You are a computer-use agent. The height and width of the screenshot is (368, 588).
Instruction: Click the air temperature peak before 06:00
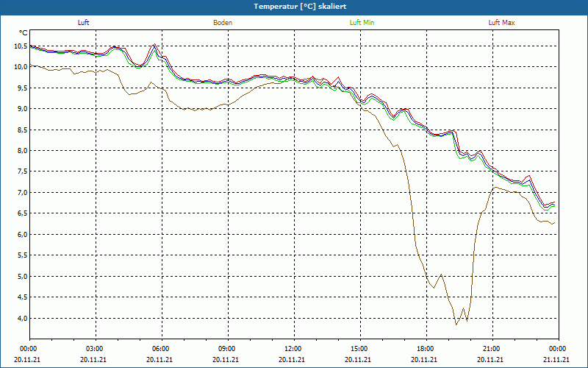tap(154, 46)
